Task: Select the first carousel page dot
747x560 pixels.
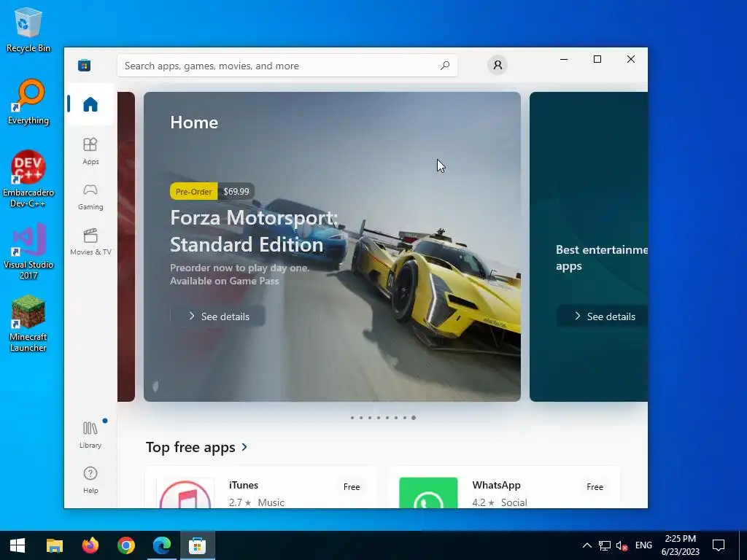Action: [352, 418]
